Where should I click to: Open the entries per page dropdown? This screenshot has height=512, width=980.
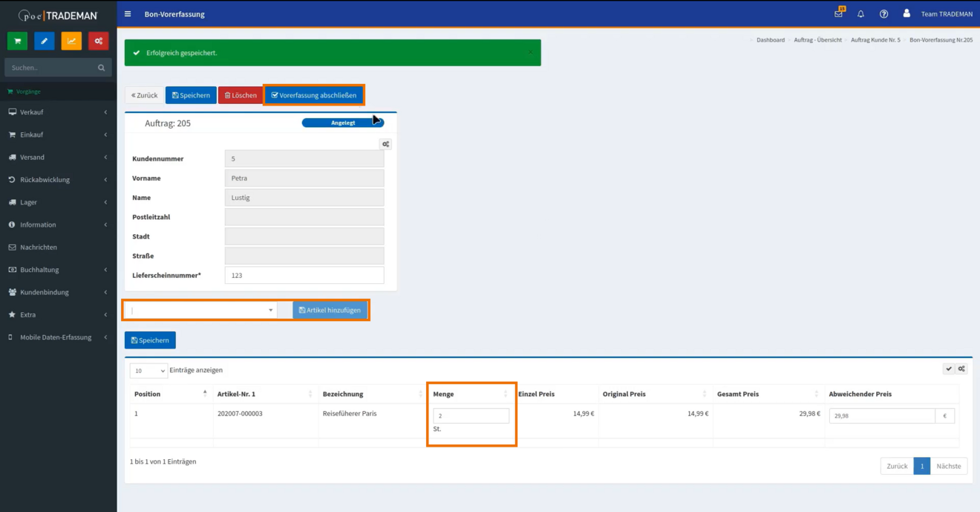148,370
